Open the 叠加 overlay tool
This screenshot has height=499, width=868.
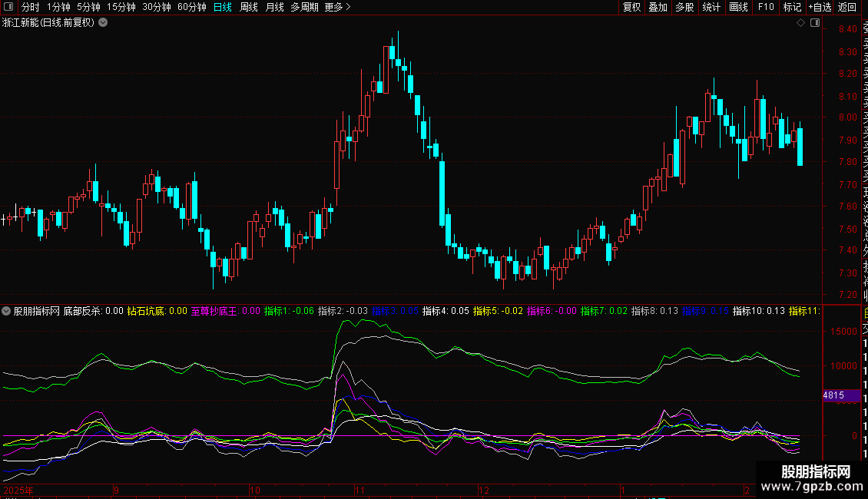(x=658, y=7)
